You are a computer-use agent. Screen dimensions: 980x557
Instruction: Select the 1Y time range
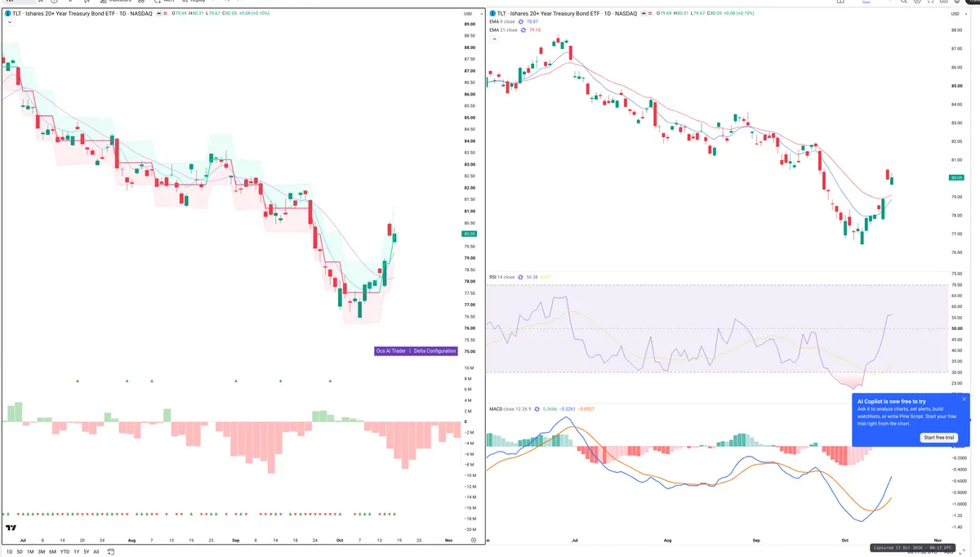[x=76, y=552]
